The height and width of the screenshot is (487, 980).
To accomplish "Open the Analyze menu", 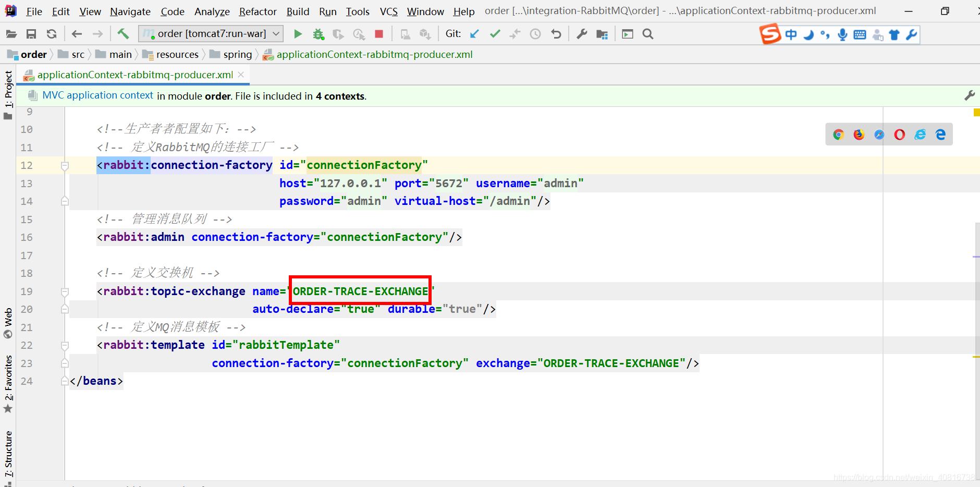I will 212,11.
